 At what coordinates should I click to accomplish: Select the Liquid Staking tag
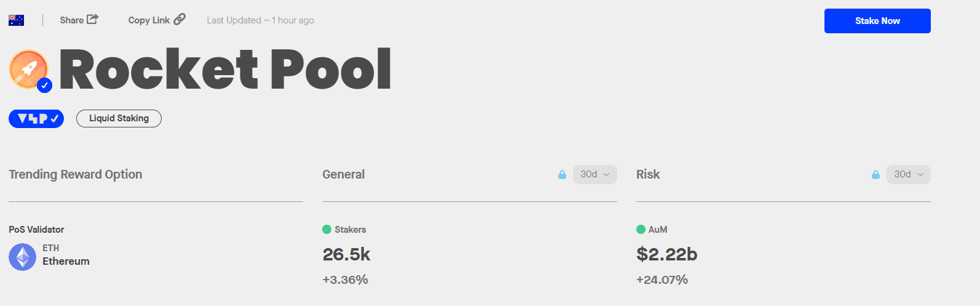(x=119, y=118)
